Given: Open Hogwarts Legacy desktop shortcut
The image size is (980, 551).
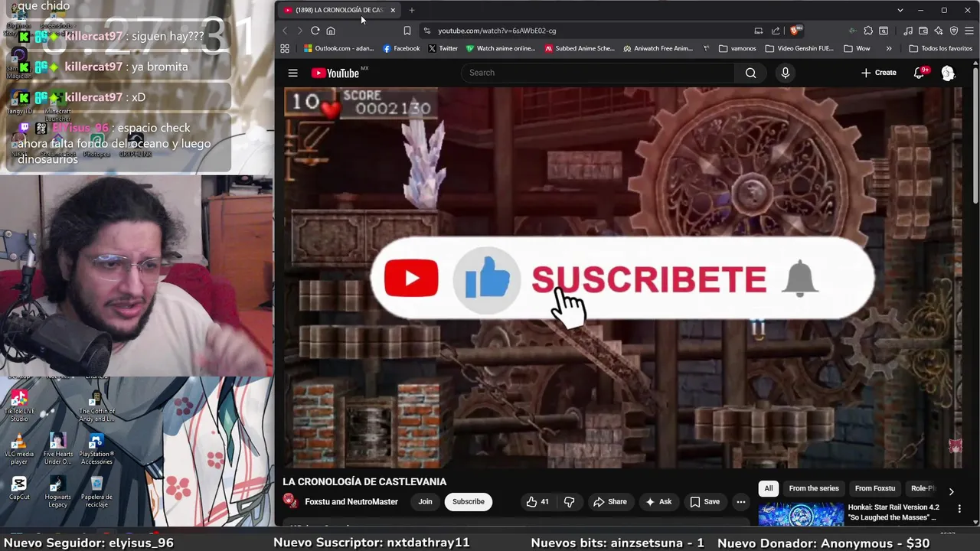Looking at the screenshot, I should pyautogui.click(x=58, y=492).
